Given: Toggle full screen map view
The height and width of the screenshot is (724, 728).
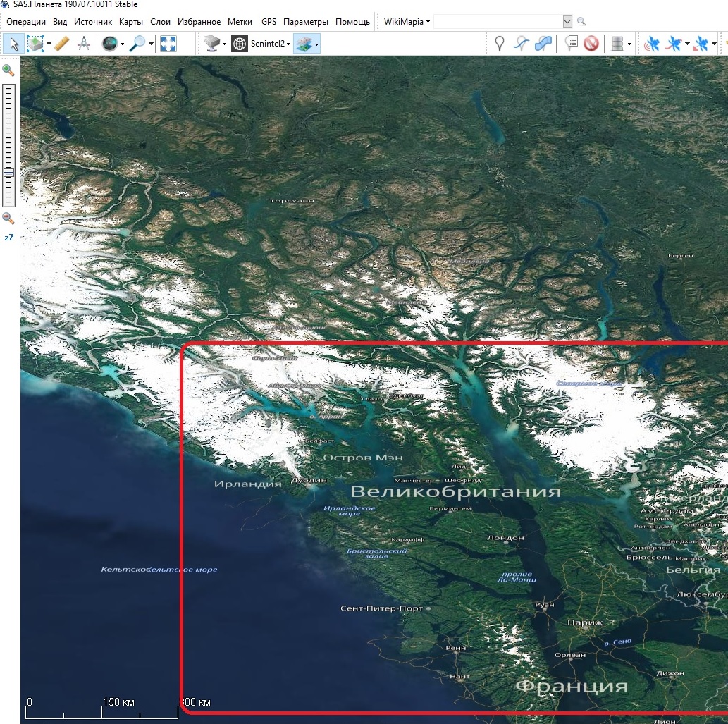Looking at the screenshot, I should tap(168, 44).
